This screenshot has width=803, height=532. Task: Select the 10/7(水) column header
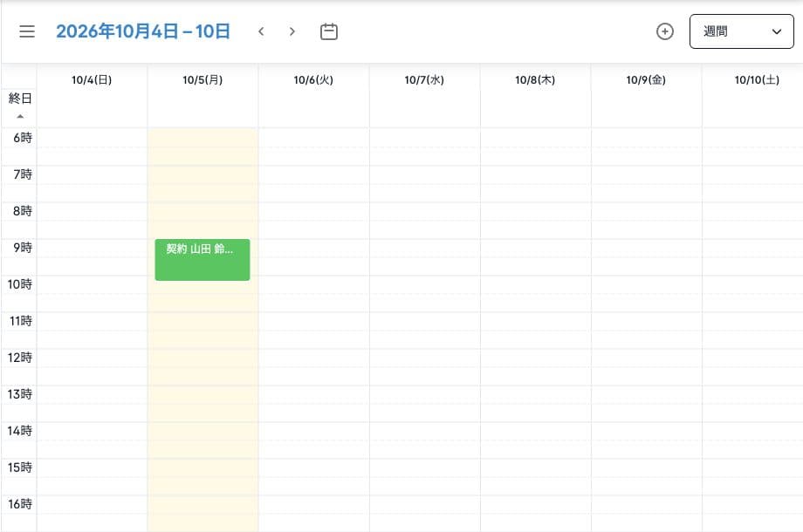pos(424,80)
